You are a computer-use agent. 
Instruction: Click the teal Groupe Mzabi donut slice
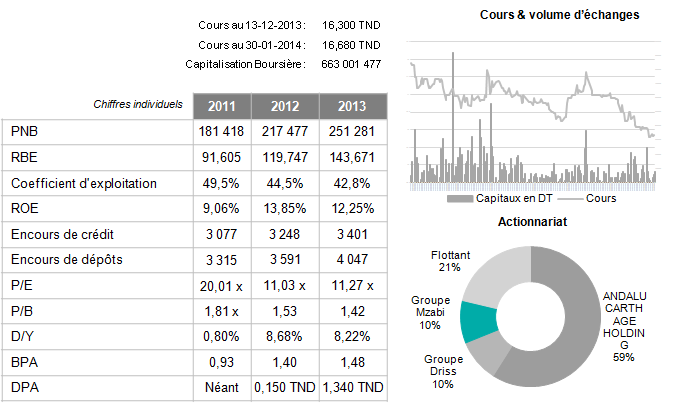tap(479, 322)
